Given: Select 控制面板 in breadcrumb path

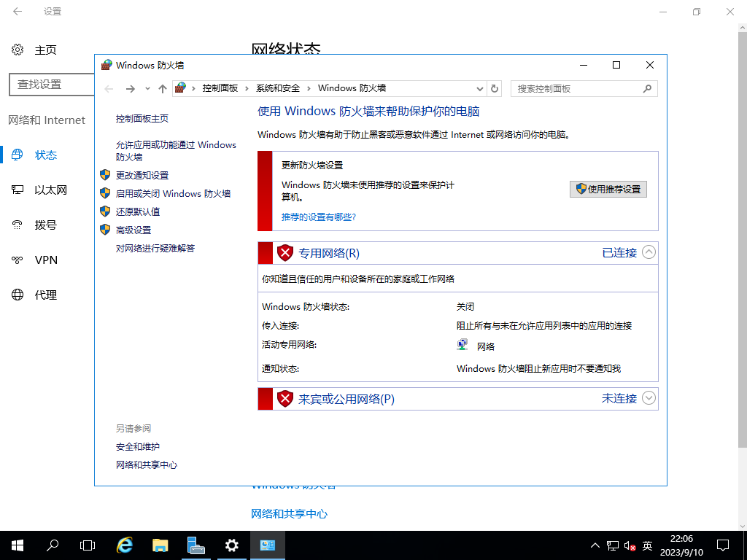Looking at the screenshot, I should (x=220, y=88).
